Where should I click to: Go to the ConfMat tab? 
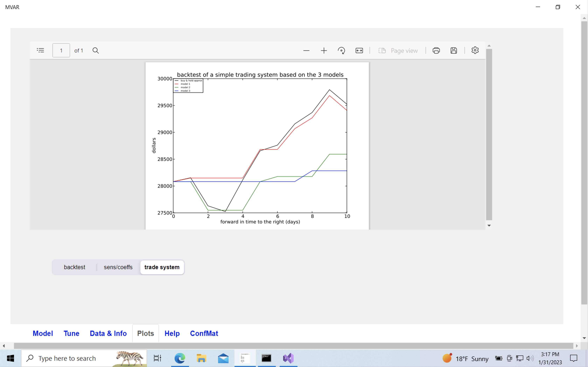pyautogui.click(x=204, y=333)
